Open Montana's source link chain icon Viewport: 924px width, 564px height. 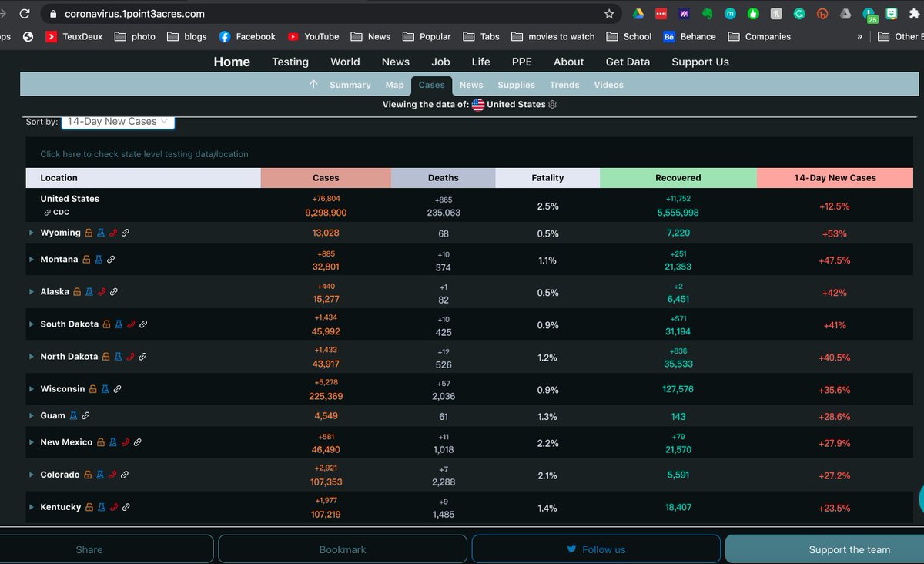click(111, 260)
